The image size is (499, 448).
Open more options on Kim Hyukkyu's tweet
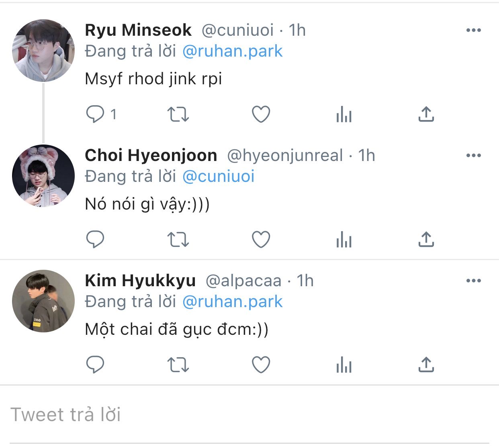tap(474, 281)
